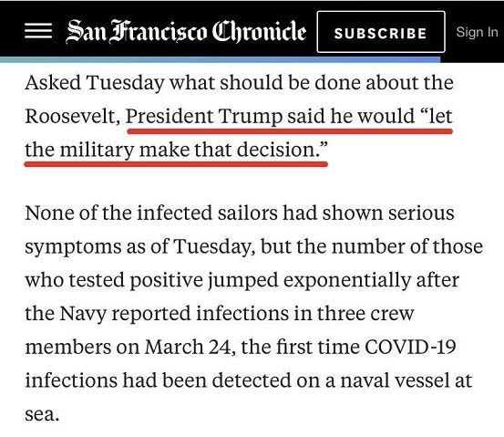Click the underlined text "the military make that decision."
This screenshot has width=504, height=437.
[x=176, y=150]
